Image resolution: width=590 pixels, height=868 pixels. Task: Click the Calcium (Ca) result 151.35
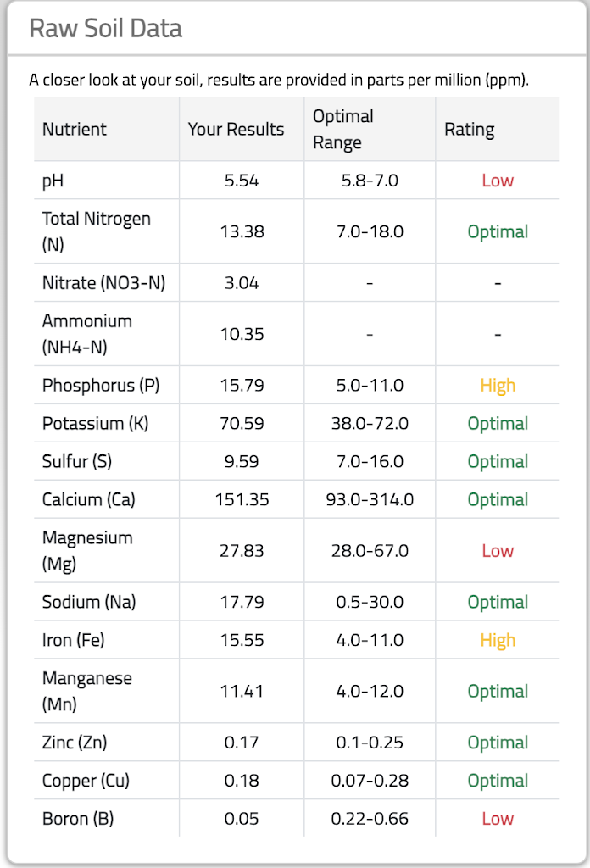[x=242, y=500]
